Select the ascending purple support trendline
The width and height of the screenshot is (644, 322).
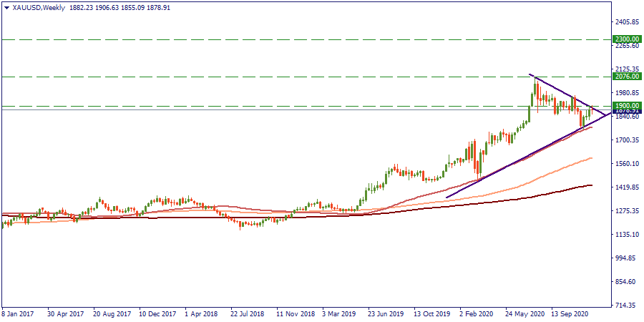coord(501,168)
